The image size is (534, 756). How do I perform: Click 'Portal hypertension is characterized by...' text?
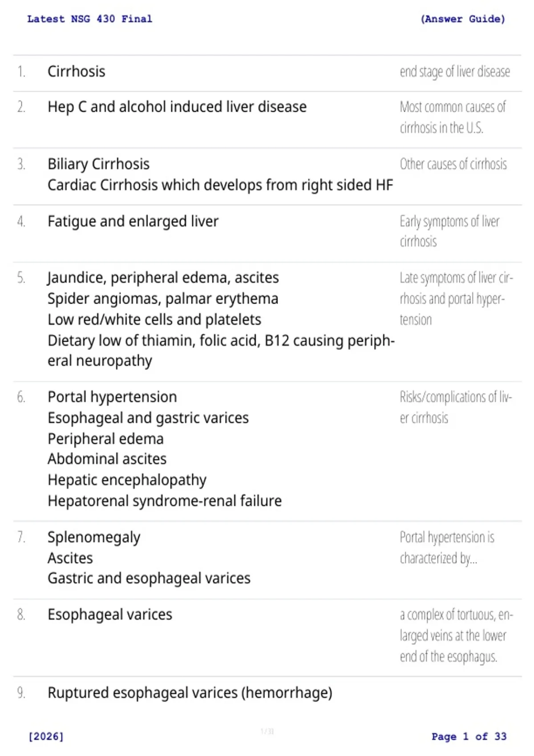click(447, 547)
